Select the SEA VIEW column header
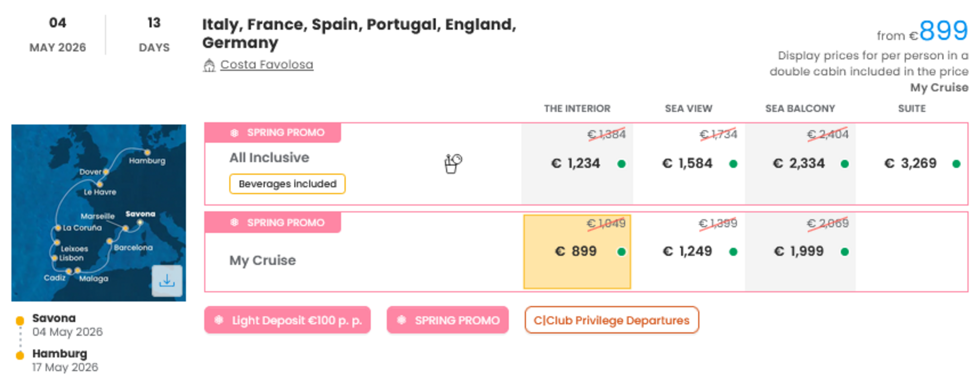 point(688,108)
